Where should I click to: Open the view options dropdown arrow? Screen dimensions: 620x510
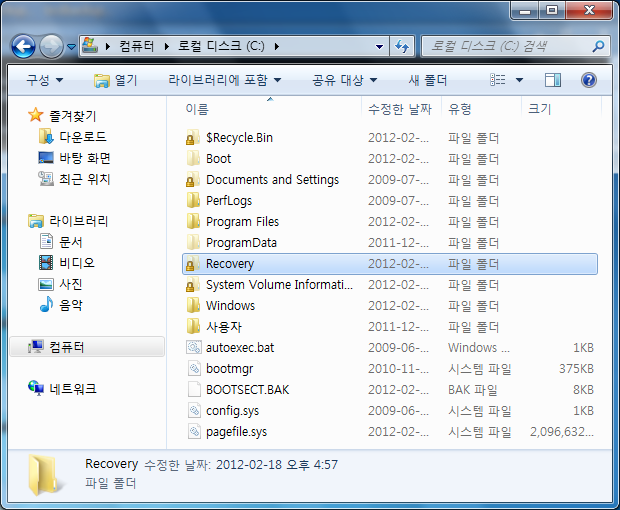(520, 80)
